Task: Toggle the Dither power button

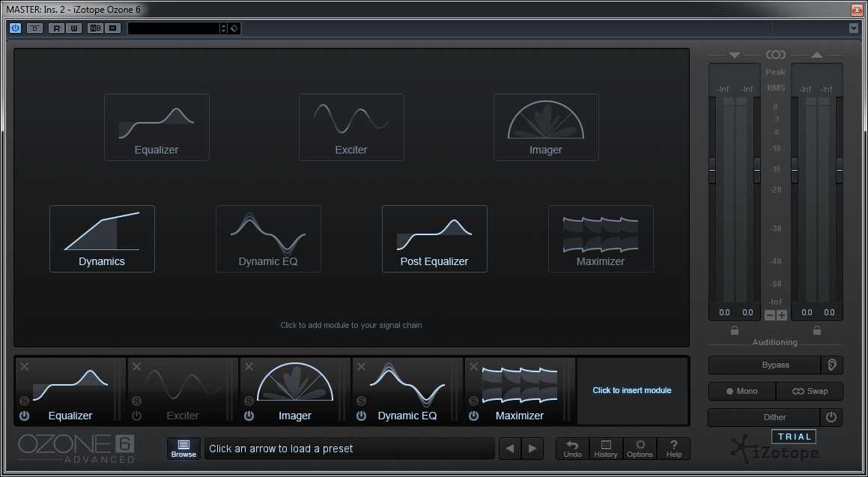Action: coord(831,417)
